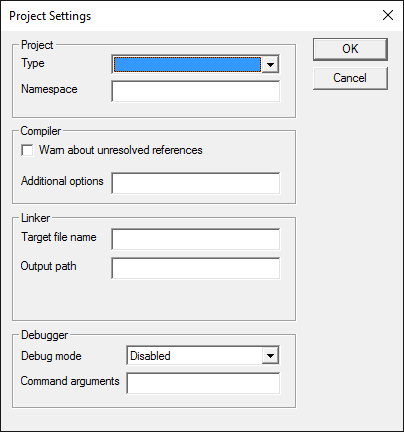Click the Output path label

point(48,266)
